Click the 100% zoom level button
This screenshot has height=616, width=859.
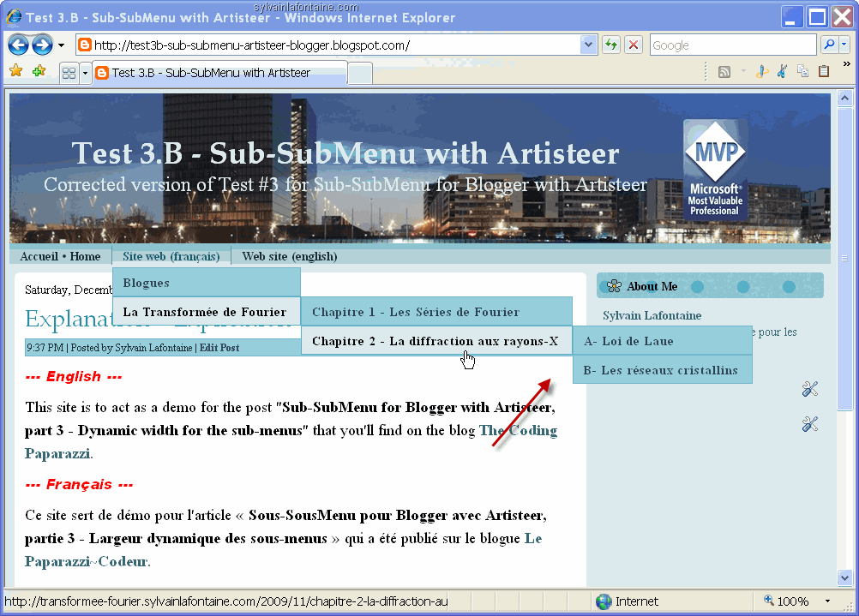pos(787,601)
